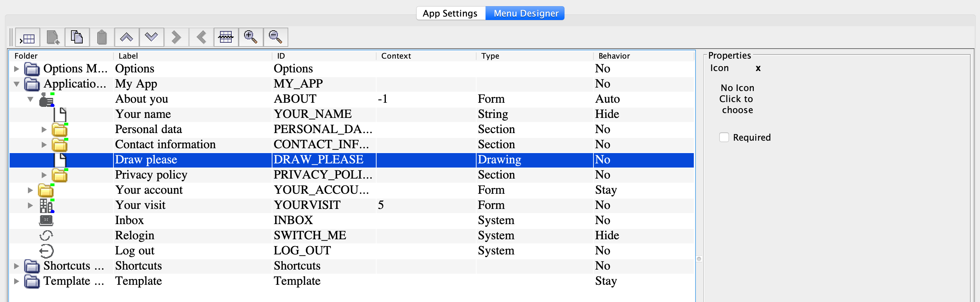Click the Log out row icon
The image size is (980, 302).
pos(46,251)
